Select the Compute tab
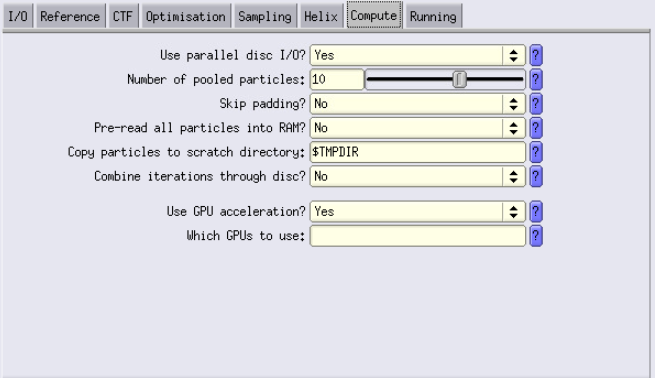This screenshot has width=655, height=378. tap(374, 15)
